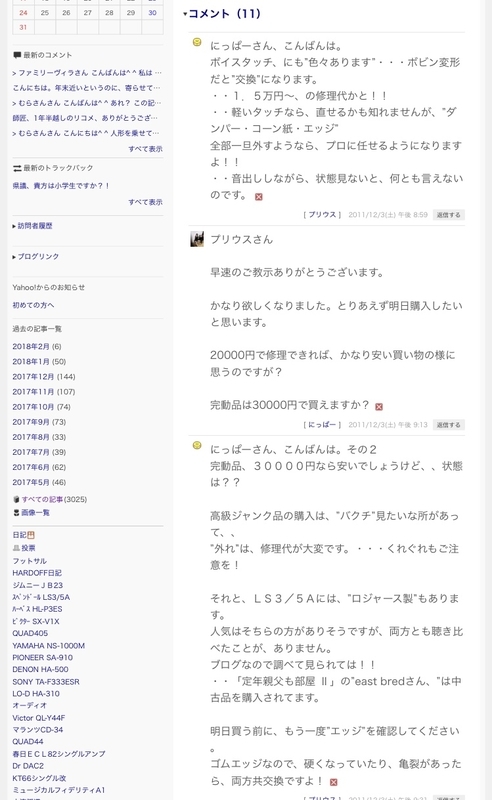Open the YAMAHA NS-1000M category
The height and width of the screenshot is (800, 492).
pos(48,645)
